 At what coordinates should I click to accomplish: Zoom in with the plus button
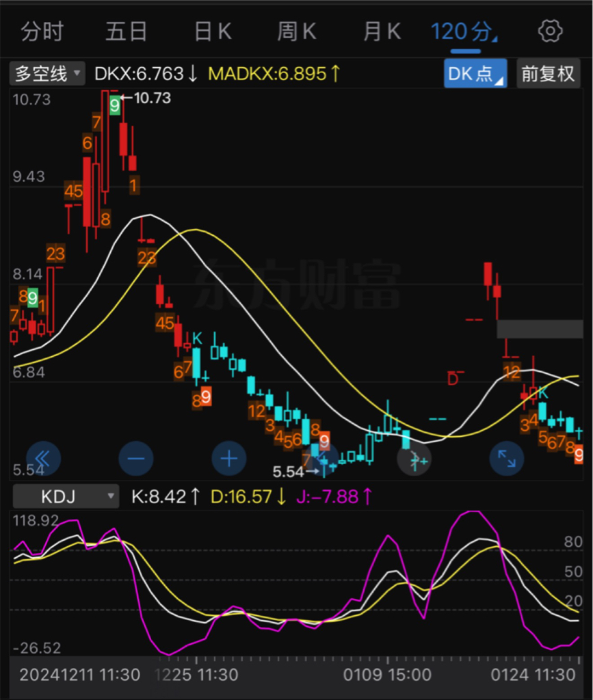[x=229, y=459]
